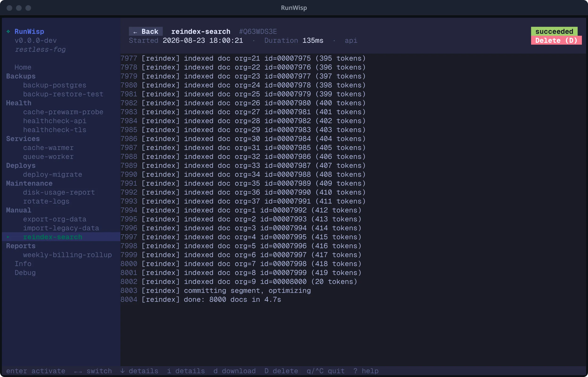Select the rotate-logs job
588x377 pixels.
(x=46, y=201)
